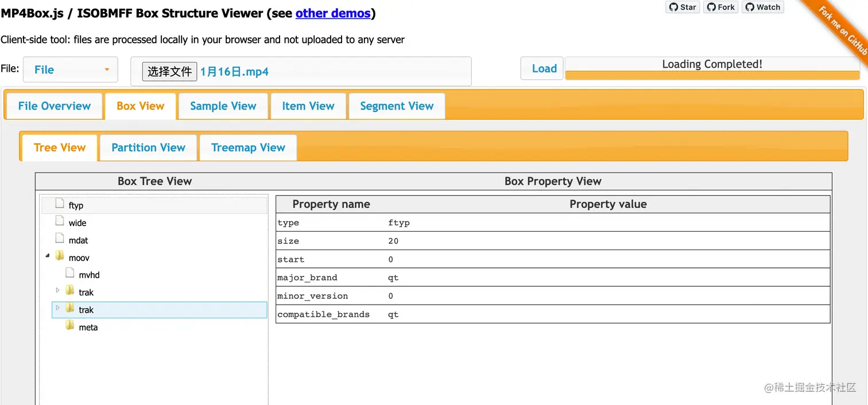The image size is (868, 405).
Task: Select the Tree View sub-tab
Action: coord(60,148)
